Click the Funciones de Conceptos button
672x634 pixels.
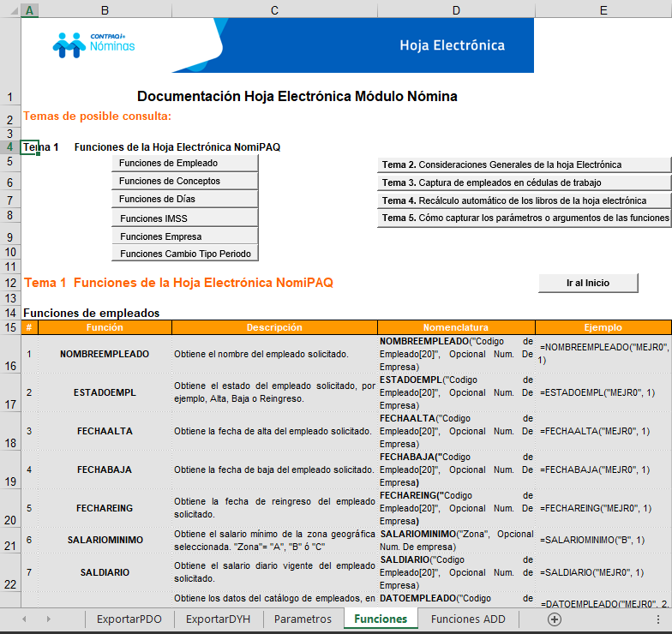[185, 181]
